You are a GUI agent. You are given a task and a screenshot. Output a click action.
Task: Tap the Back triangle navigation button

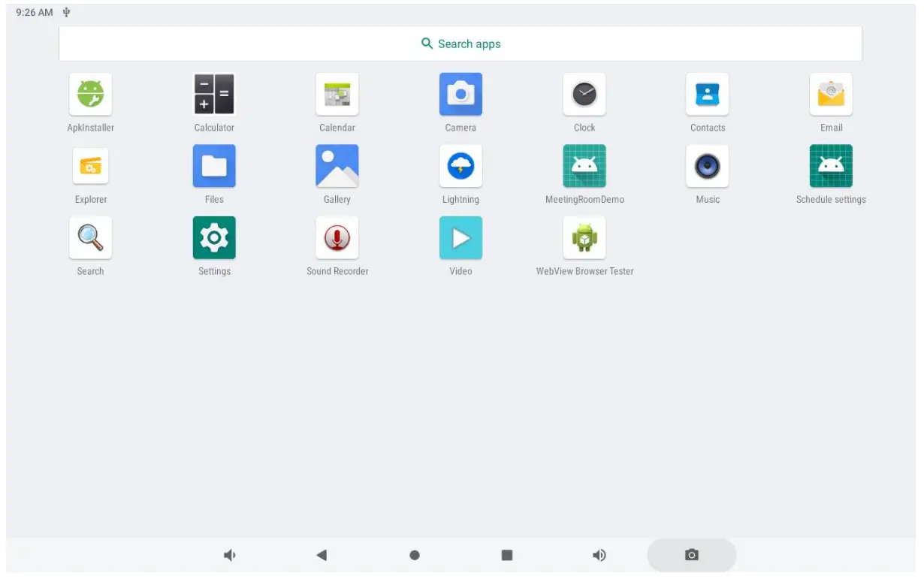tap(322, 555)
